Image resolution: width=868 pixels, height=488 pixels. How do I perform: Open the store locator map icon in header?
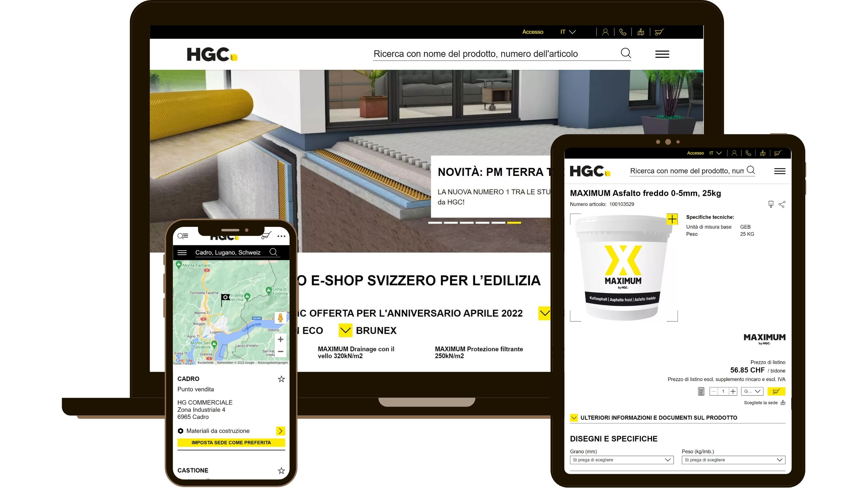640,32
